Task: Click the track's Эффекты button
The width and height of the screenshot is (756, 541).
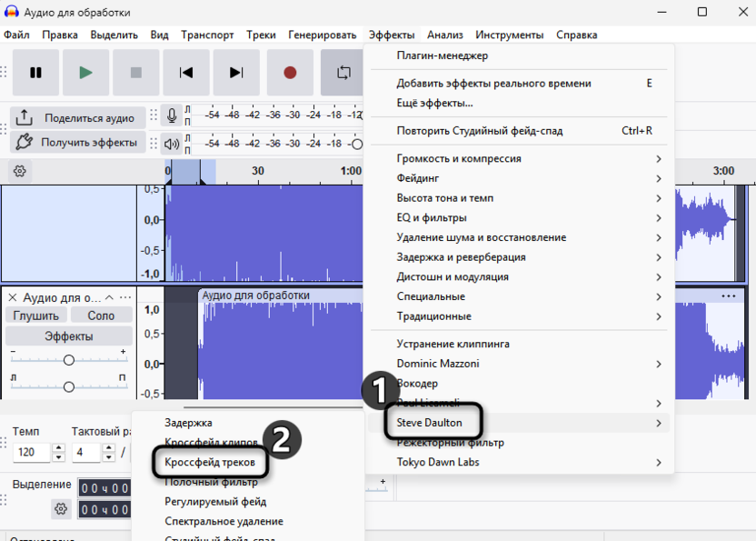Action: coord(69,336)
